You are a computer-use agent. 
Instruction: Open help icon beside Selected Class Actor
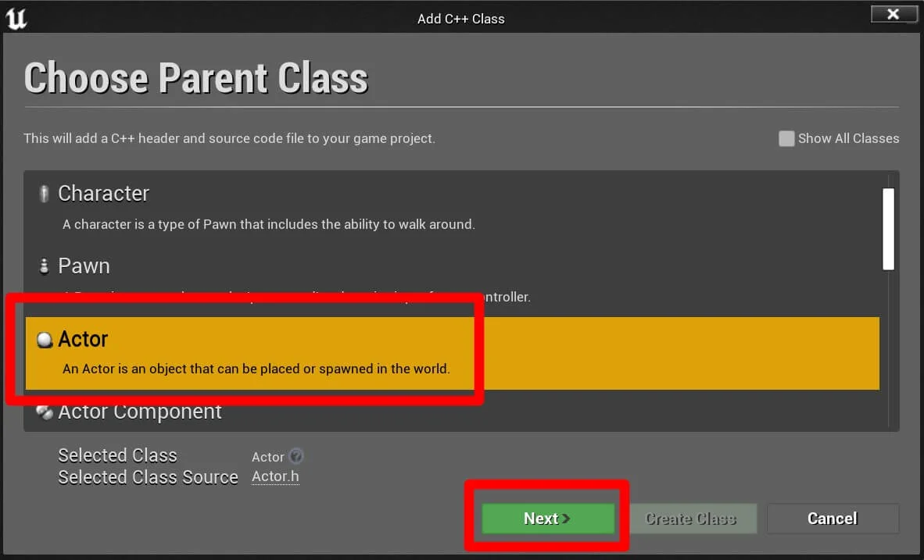pos(295,457)
